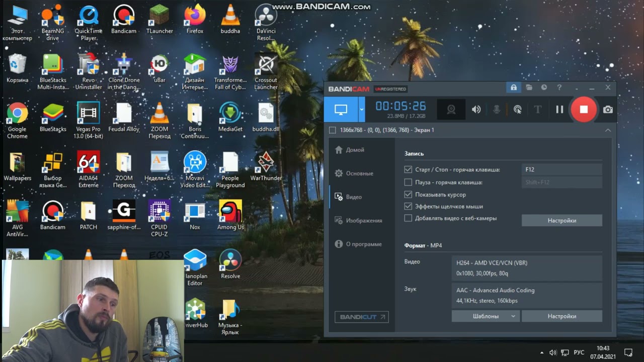Image resolution: width=644 pixels, height=362 pixels.
Task: Select screen recording mode monitor icon
Action: click(341, 109)
